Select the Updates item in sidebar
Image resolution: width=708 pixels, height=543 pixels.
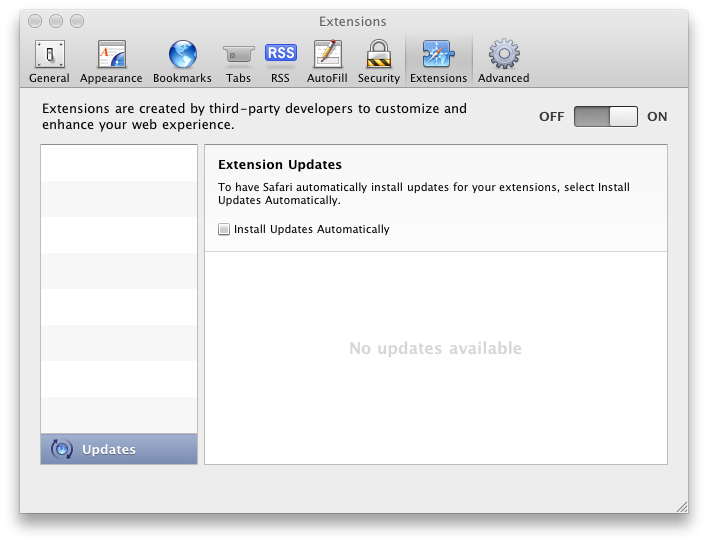[119, 449]
